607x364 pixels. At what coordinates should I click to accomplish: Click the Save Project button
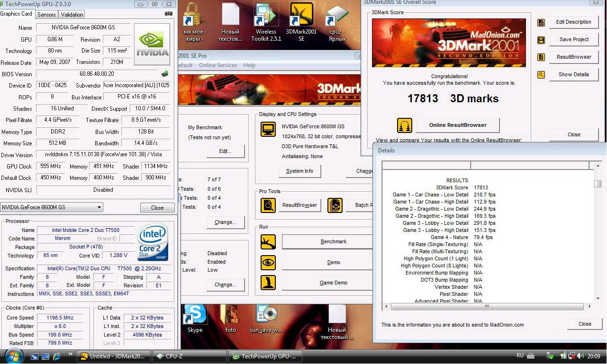tap(573, 40)
